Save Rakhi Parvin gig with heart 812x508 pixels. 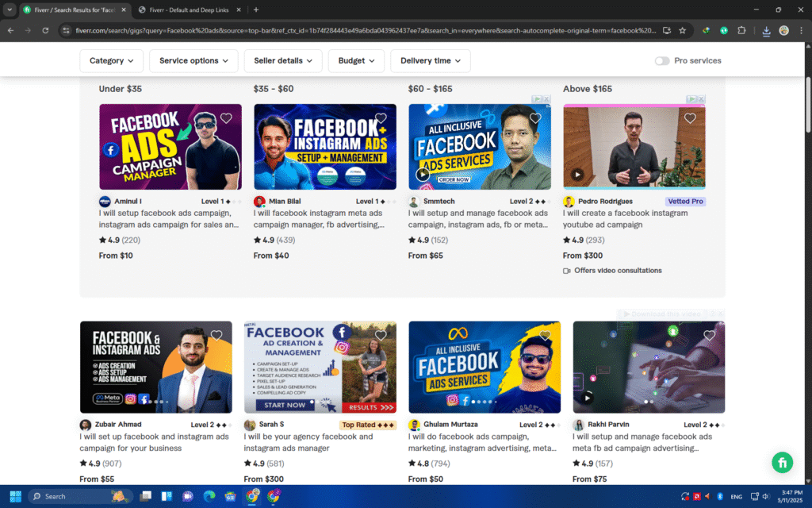tap(709, 336)
